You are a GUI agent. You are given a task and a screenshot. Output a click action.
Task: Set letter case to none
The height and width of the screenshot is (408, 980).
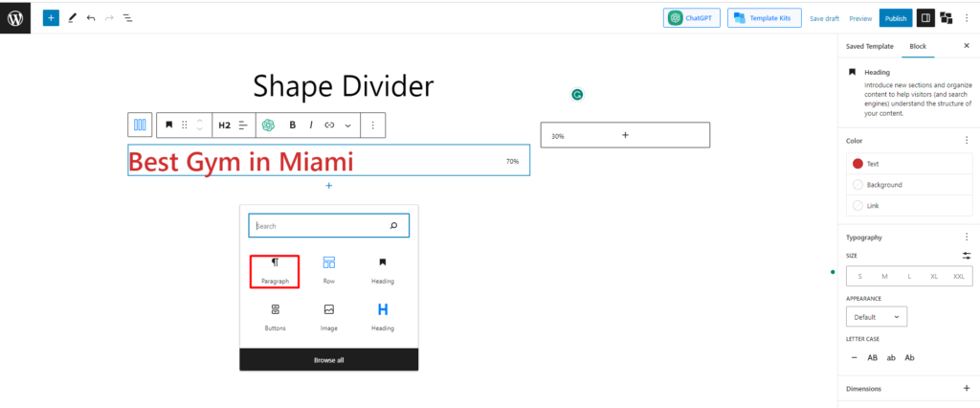pos(855,358)
